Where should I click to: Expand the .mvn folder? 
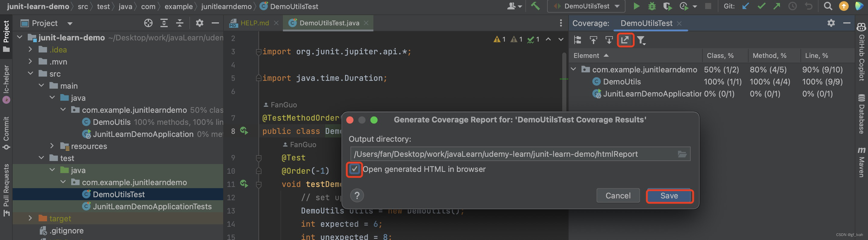click(x=30, y=61)
